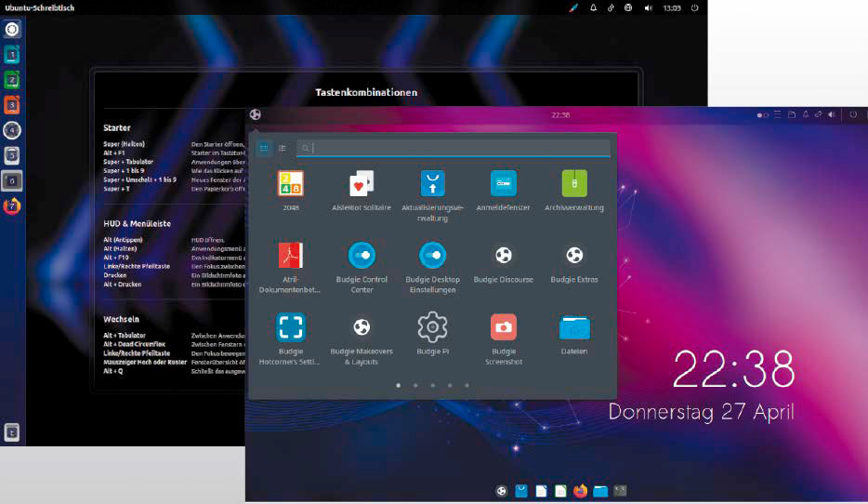Open the power menu in Ubuntu top bar
Viewport: 868px width, 504px height.
click(x=695, y=7)
